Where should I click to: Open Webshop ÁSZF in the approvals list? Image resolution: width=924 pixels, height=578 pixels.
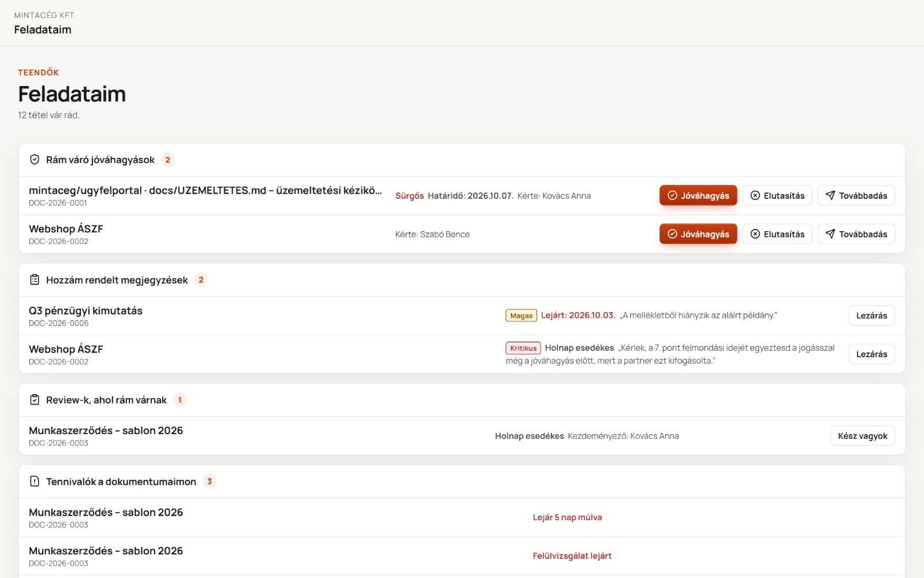66,229
